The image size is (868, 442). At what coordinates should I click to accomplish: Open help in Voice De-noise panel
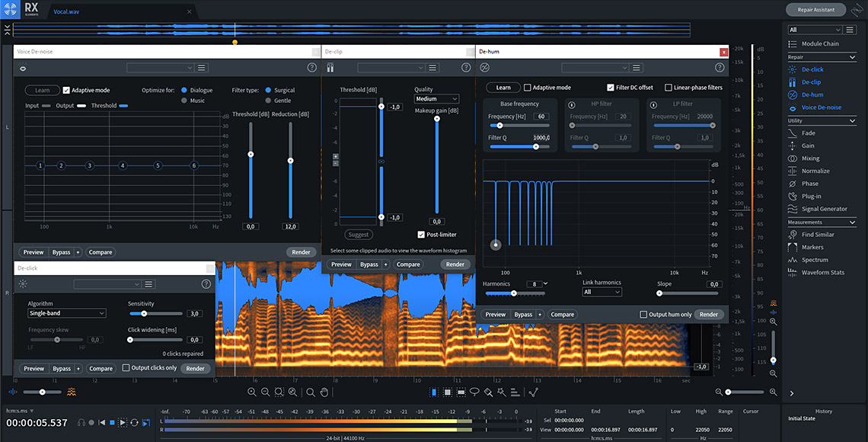[311, 68]
